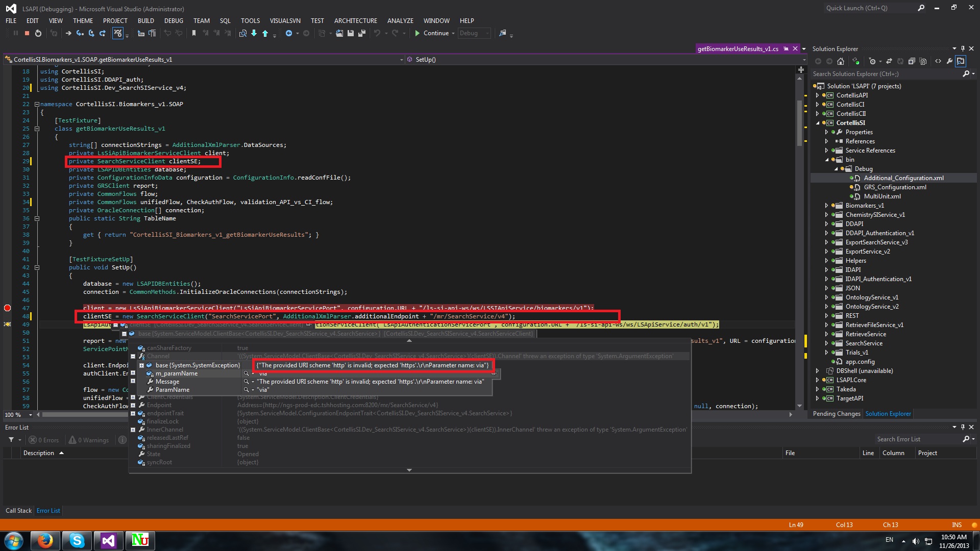The height and width of the screenshot is (551, 980).
Task: Click the Quick Launch search magnifier icon
Action: tap(921, 8)
